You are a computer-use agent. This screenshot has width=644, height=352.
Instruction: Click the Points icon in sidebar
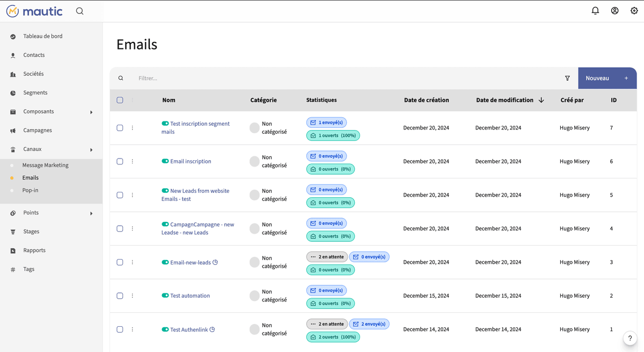pos(13,213)
